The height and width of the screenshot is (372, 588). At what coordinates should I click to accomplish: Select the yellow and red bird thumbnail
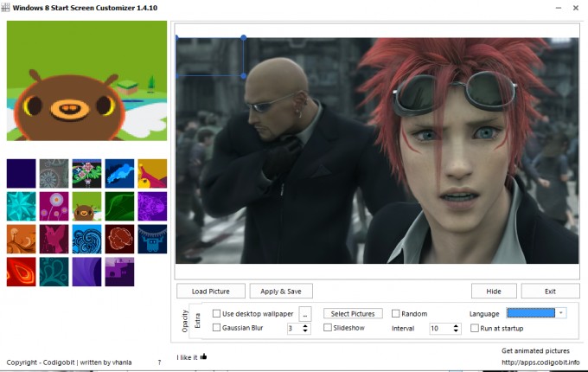pyautogui.click(x=152, y=173)
